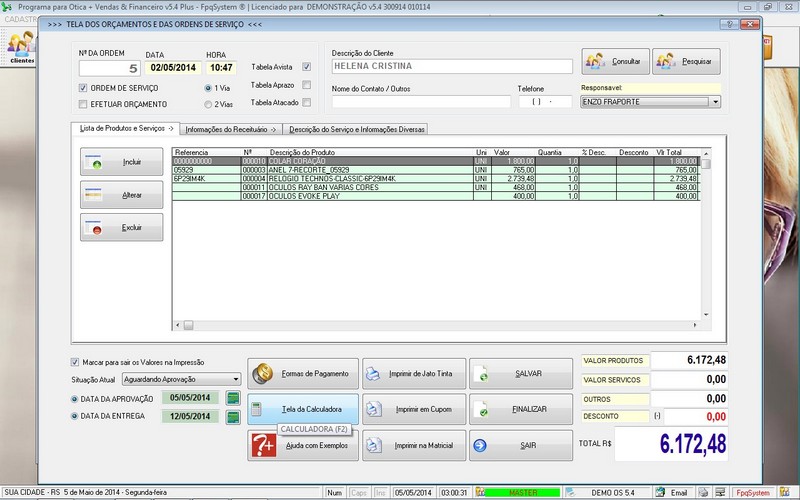Expand the Responsavel dropdown showing ENZO FRAPORTE
Screen dimensions: 800x500
pos(716,102)
